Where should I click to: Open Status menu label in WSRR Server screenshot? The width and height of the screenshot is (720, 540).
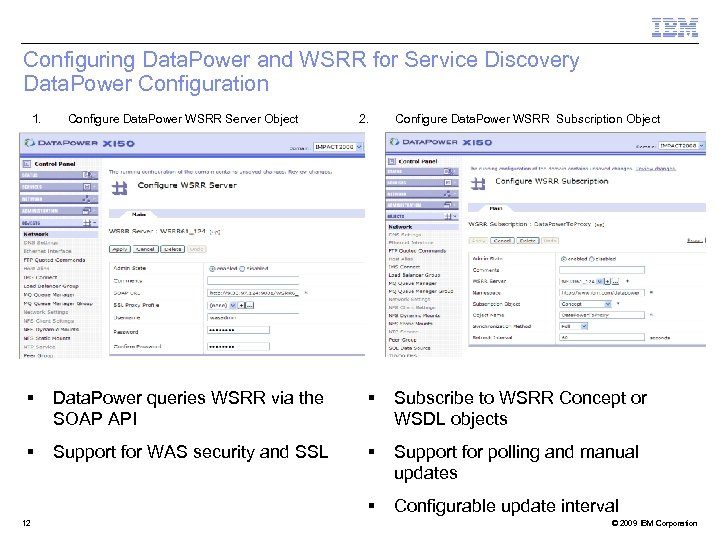30,175
